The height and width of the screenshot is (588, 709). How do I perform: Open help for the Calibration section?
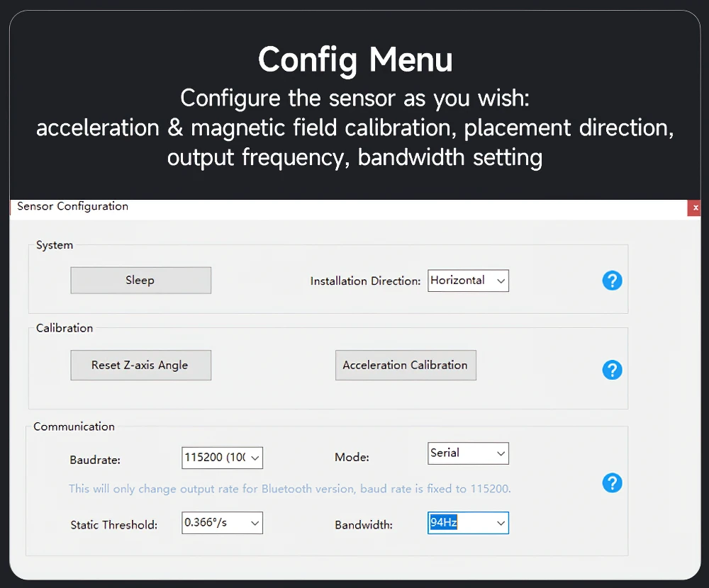click(x=613, y=370)
